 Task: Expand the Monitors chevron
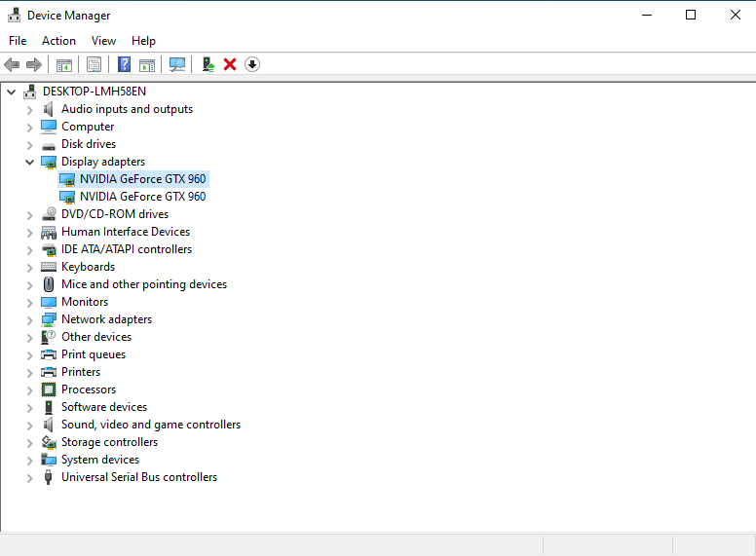tap(29, 303)
